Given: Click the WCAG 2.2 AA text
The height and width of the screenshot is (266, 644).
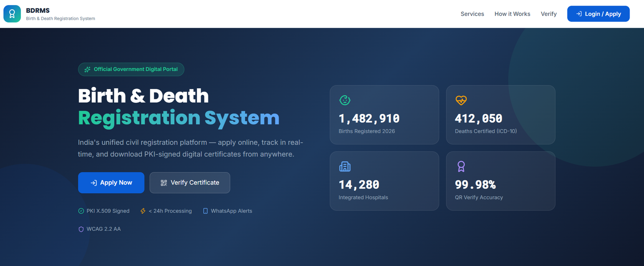Looking at the screenshot, I should [x=103, y=229].
